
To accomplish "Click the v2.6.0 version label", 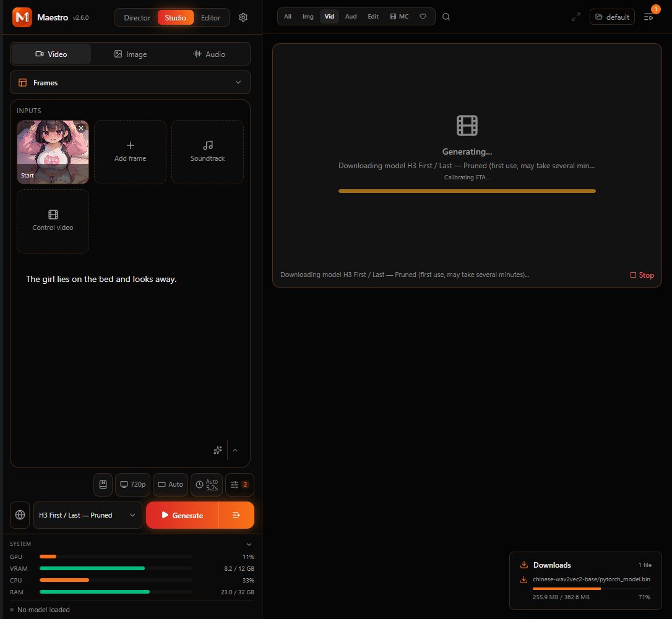I will point(80,17).
